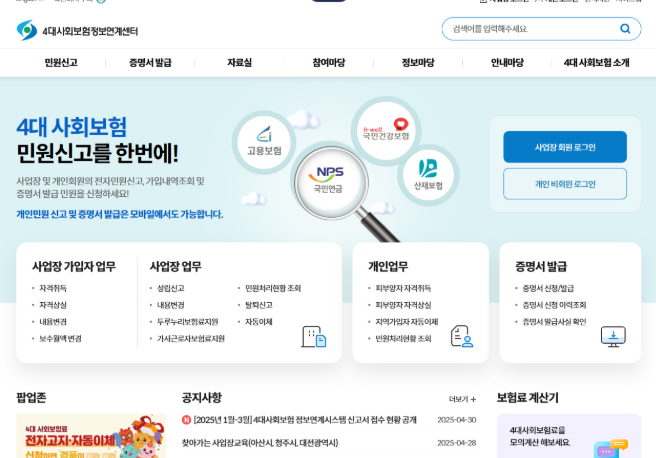Open 자격상실 under 사업장 가입자 업무
656x458 pixels.
53,305
